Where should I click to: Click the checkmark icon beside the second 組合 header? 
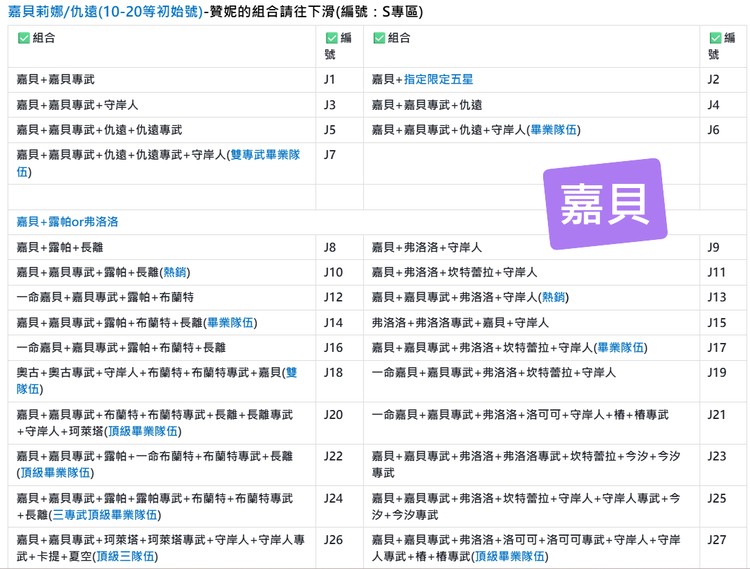pyautogui.click(x=379, y=38)
